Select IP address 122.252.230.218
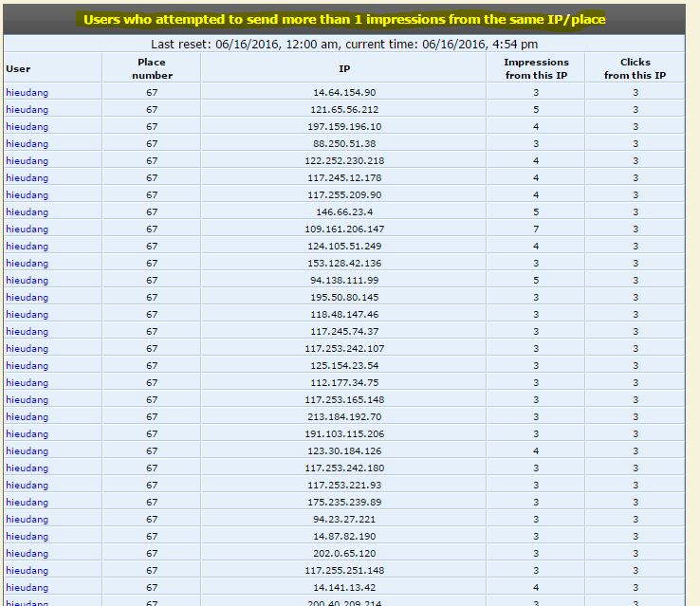Screen dimensions: 700x606 [344, 160]
